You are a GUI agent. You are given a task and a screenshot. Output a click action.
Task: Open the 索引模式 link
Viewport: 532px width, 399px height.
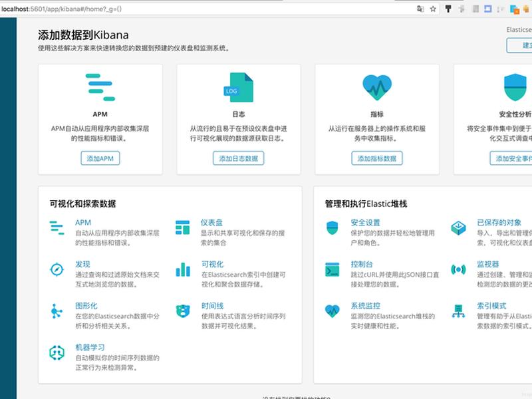pyautogui.click(x=491, y=306)
